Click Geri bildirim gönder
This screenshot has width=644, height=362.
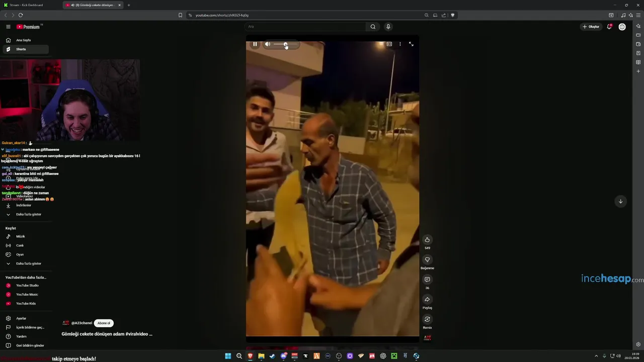tap(25, 345)
